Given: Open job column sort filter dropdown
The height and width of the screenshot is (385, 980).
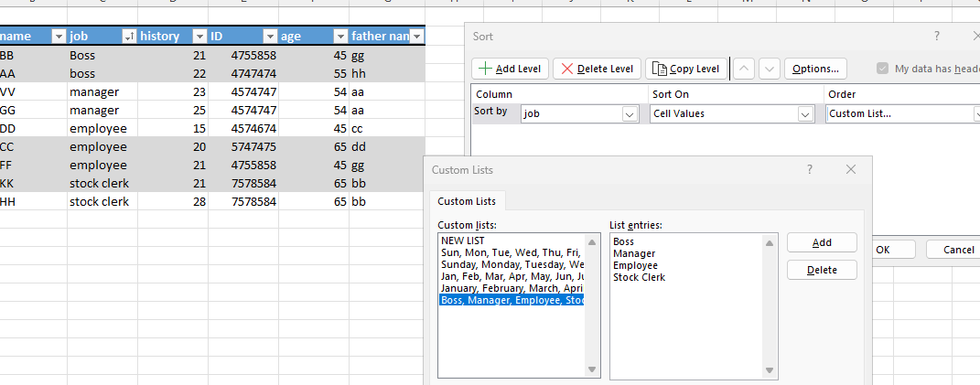Looking at the screenshot, I should coord(129,37).
